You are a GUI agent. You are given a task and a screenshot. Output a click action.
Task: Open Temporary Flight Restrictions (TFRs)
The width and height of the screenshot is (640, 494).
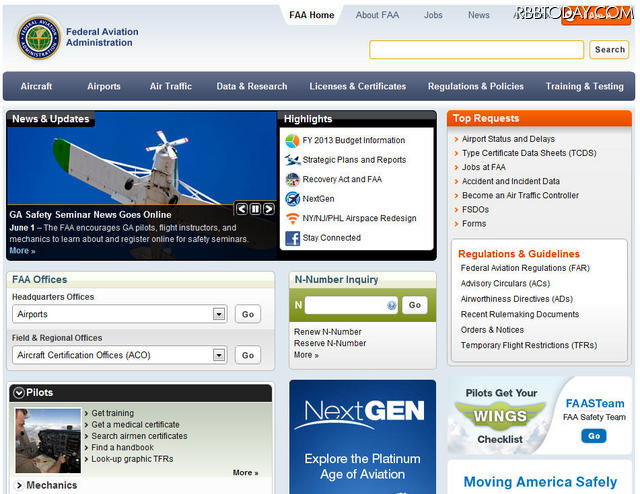tap(529, 345)
